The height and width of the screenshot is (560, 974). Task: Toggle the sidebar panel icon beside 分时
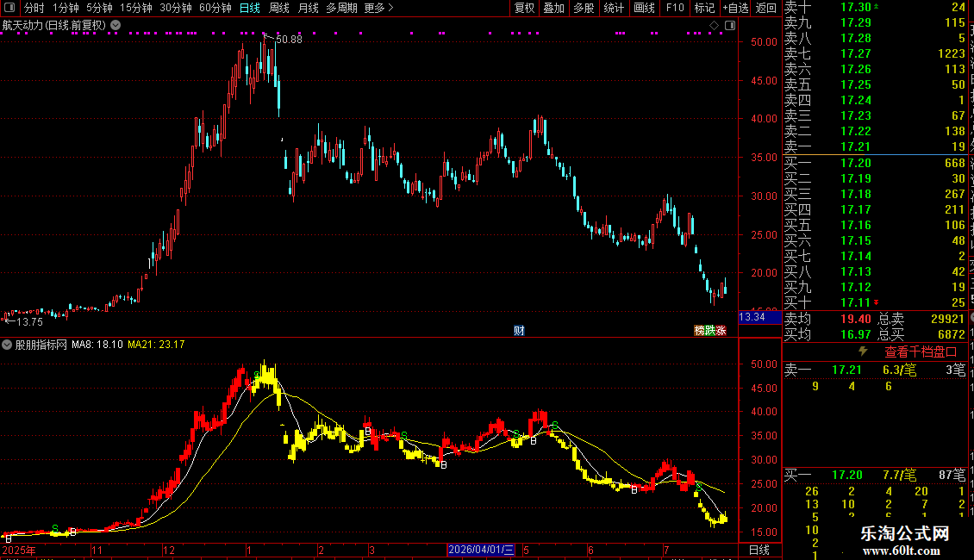(x=9, y=8)
